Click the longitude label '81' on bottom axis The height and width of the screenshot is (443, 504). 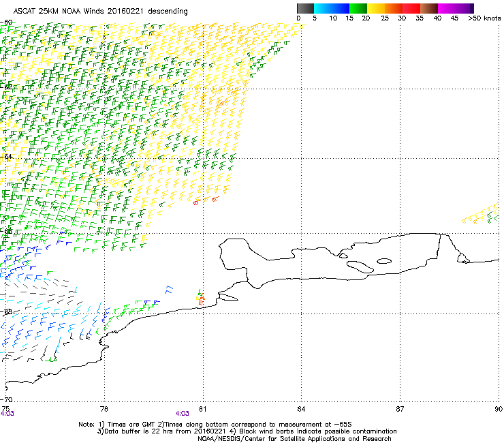tap(202, 409)
